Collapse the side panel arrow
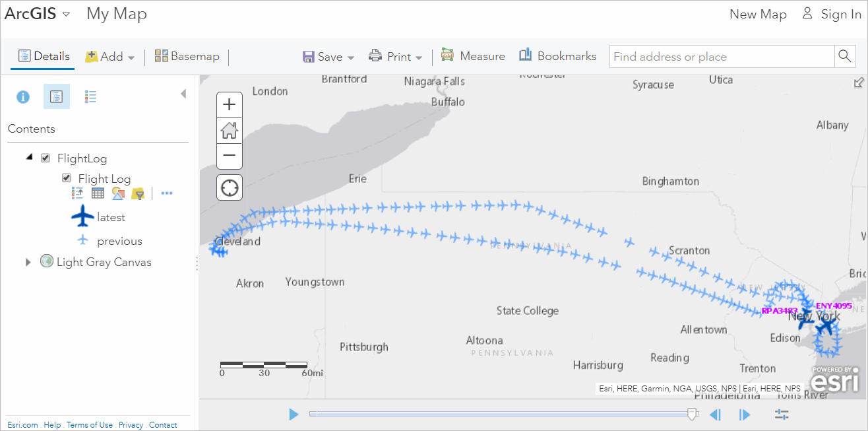 click(x=183, y=94)
